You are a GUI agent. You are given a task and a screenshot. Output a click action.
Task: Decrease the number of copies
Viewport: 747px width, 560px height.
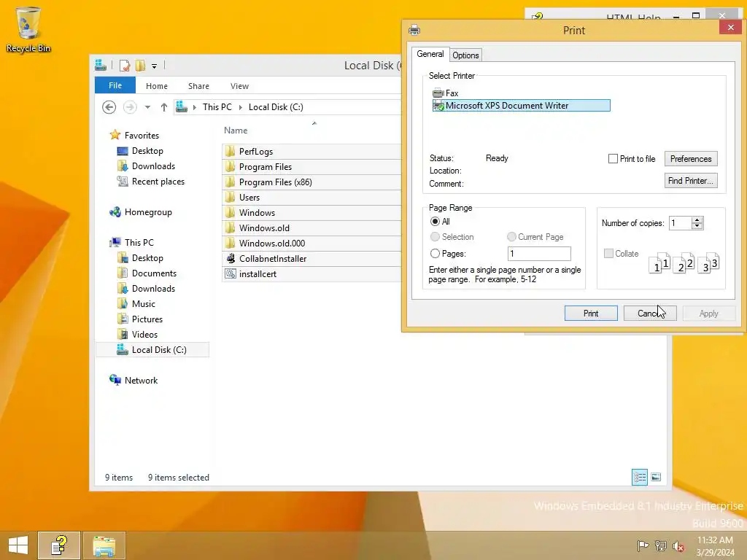click(697, 226)
